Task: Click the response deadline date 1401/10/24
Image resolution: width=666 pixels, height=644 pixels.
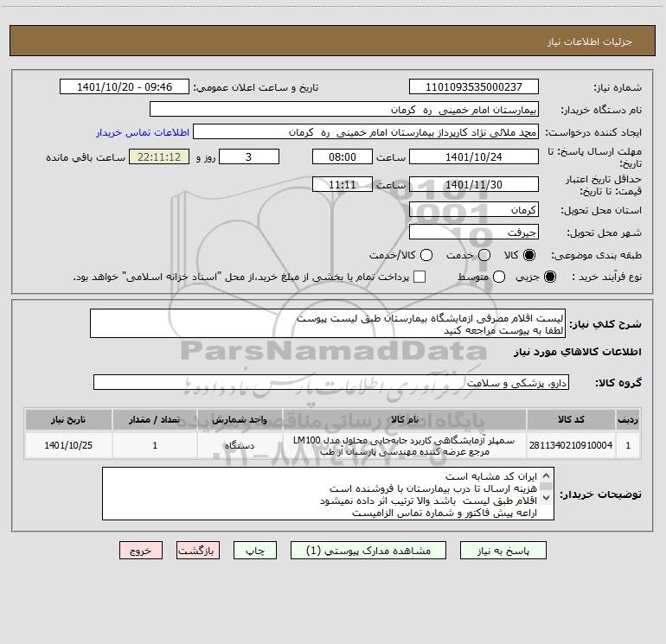Action: tap(474, 156)
